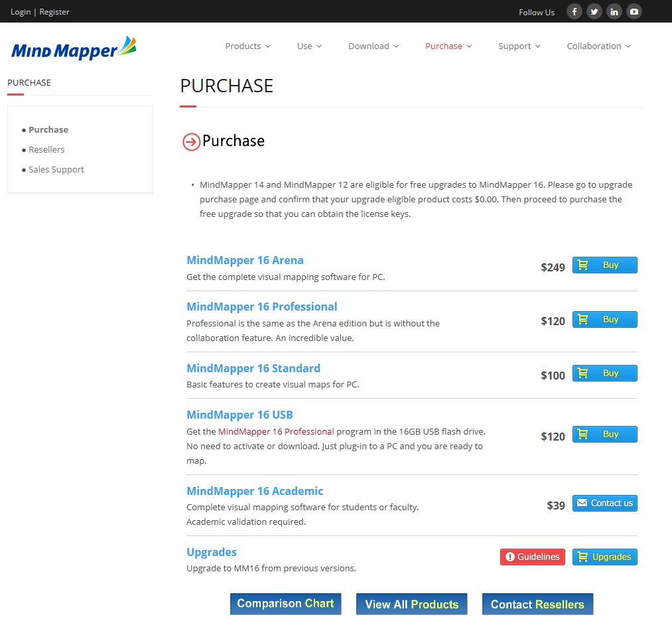Expand the Download menu chevron
This screenshot has height=627, width=672.
click(396, 46)
